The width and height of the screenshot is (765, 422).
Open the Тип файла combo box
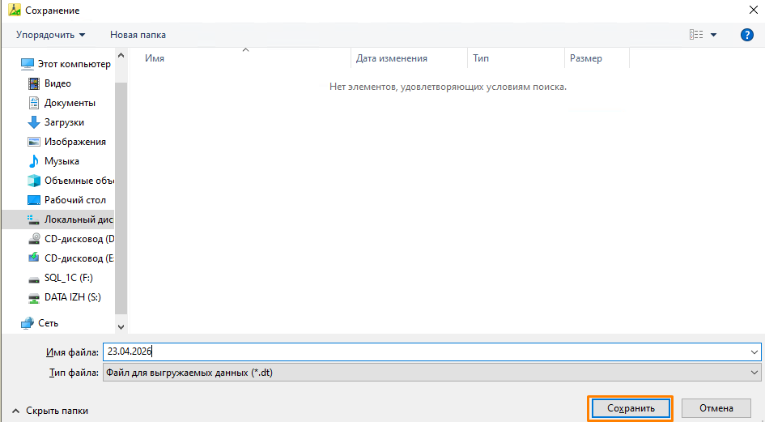(x=432, y=373)
